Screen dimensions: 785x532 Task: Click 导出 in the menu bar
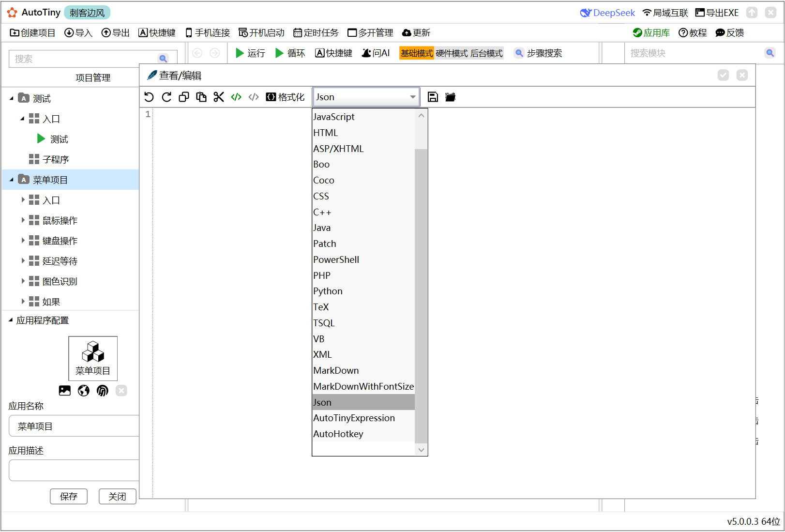coord(116,33)
